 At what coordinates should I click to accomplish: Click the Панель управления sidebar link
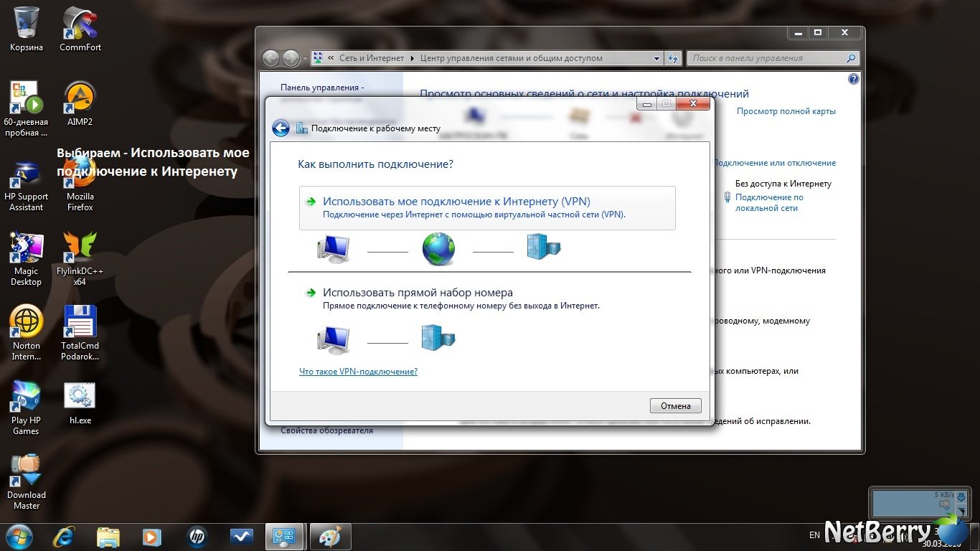pos(322,88)
